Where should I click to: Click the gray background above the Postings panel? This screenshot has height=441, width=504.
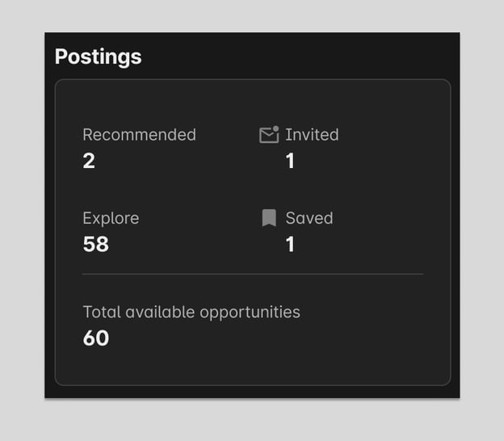(252, 16)
